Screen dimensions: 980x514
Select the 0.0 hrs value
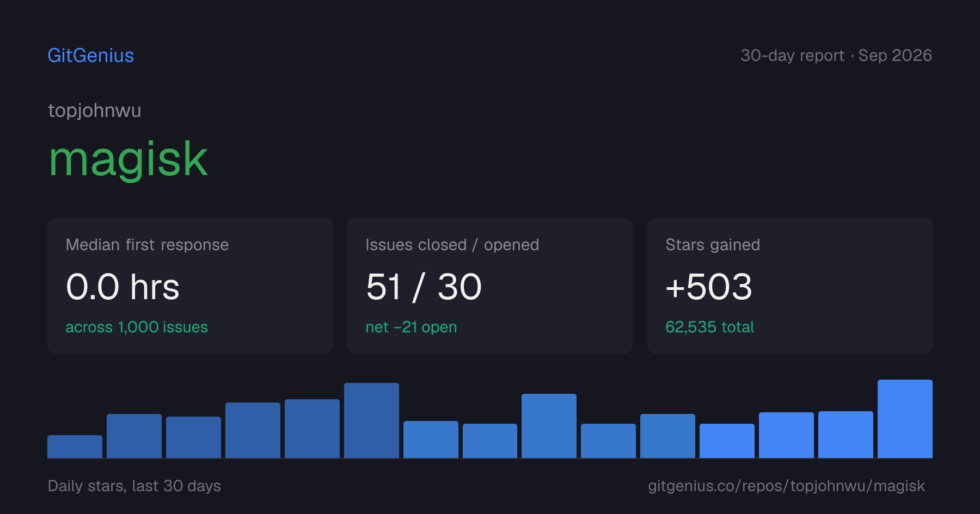click(x=122, y=287)
